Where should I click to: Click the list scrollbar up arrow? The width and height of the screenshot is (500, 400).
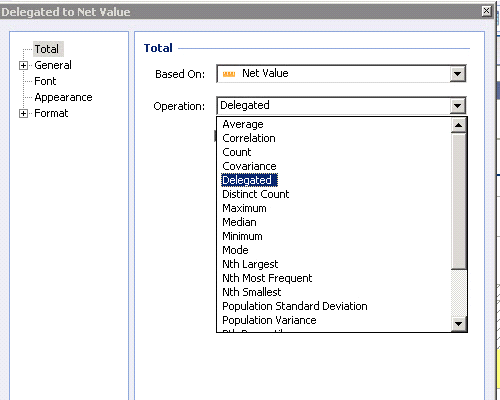459,125
